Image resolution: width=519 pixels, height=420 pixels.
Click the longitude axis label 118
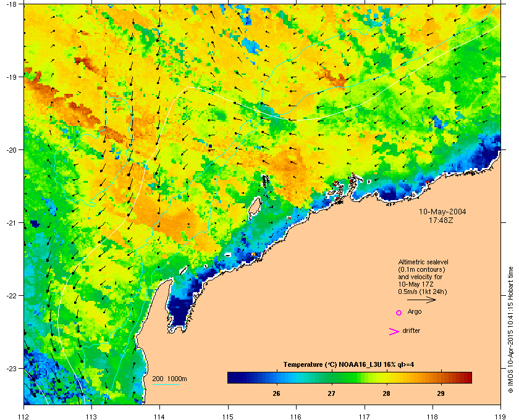pos(432,417)
